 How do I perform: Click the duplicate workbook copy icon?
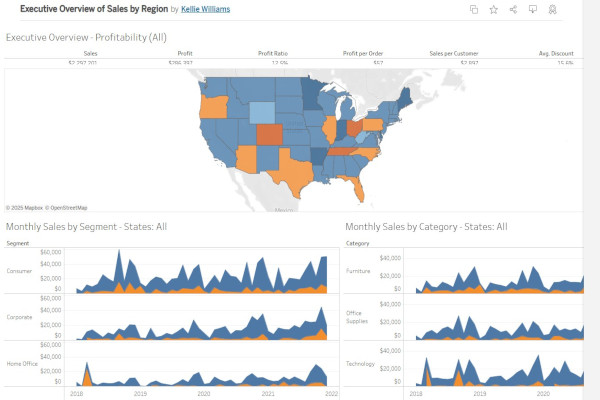coord(474,9)
